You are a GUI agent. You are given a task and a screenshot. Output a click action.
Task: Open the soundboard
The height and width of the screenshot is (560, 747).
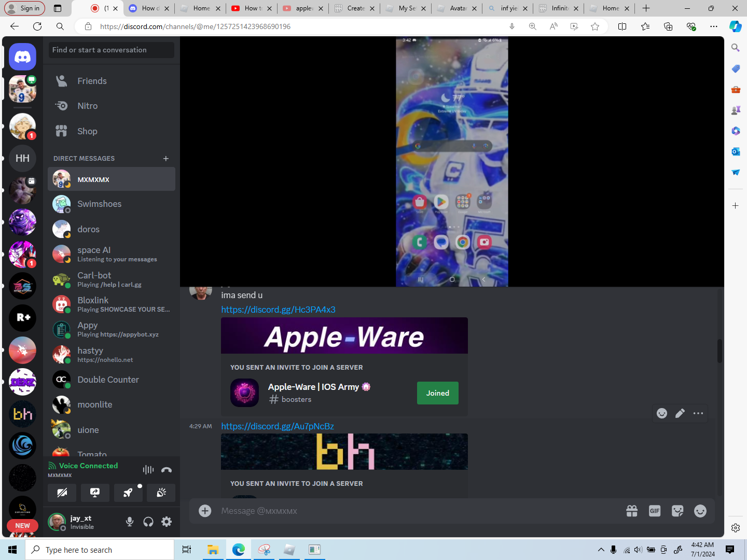[x=161, y=493]
